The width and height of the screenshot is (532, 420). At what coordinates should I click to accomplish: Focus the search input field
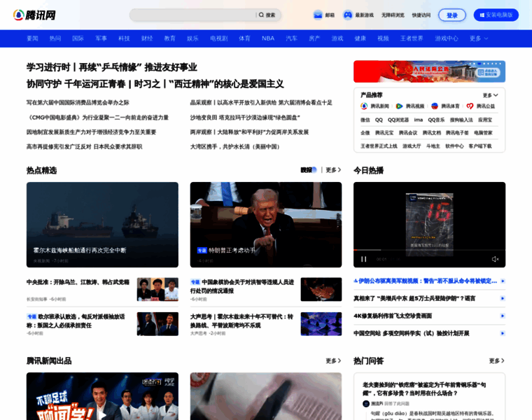coord(192,15)
